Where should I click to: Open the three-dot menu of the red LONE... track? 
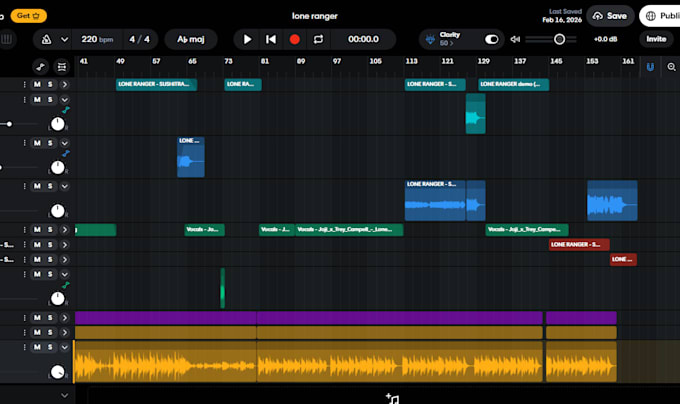(24, 260)
